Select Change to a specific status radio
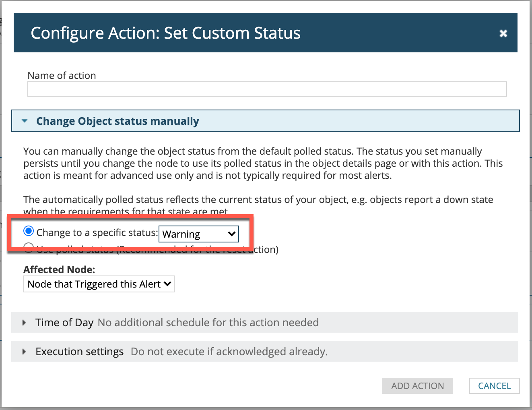The width and height of the screenshot is (532, 410). 29,231
